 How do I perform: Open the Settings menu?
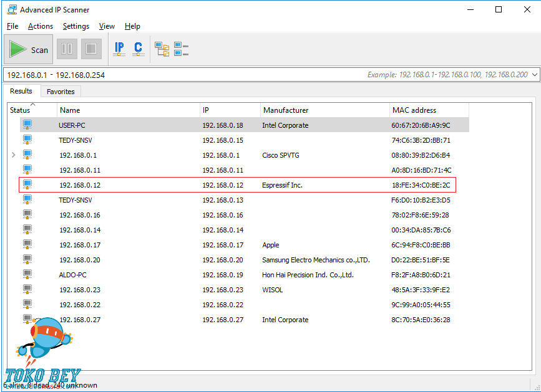[x=76, y=26]
